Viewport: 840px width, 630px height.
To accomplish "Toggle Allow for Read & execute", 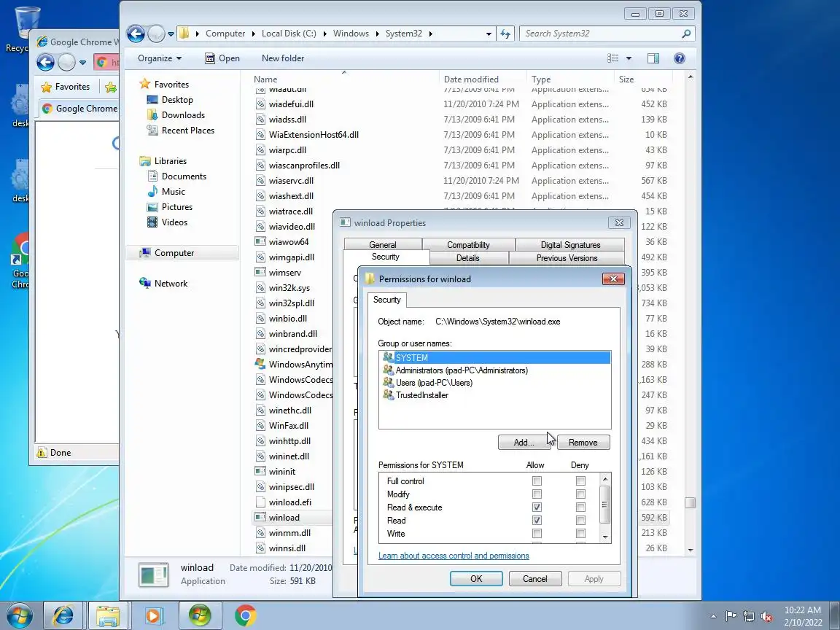I will tap(537, 507).
